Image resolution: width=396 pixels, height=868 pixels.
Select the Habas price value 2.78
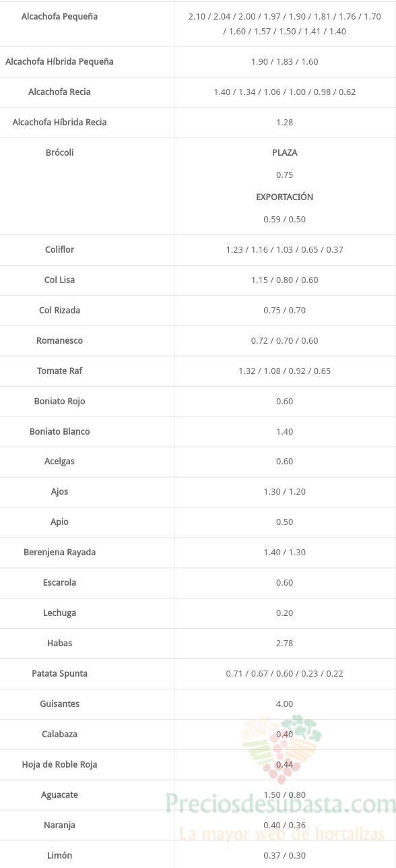pyautogui.click(x=285, y=643)
